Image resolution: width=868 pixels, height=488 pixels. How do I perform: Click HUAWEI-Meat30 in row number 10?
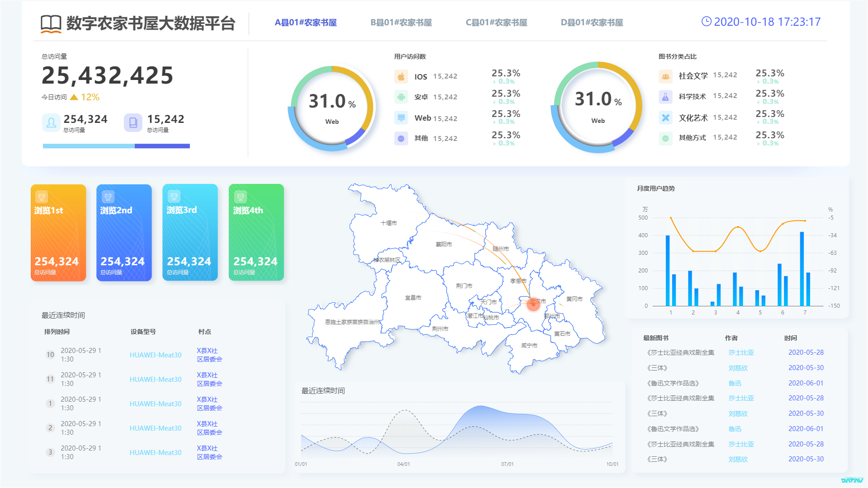pyautogui.click(x=156, y=355)
